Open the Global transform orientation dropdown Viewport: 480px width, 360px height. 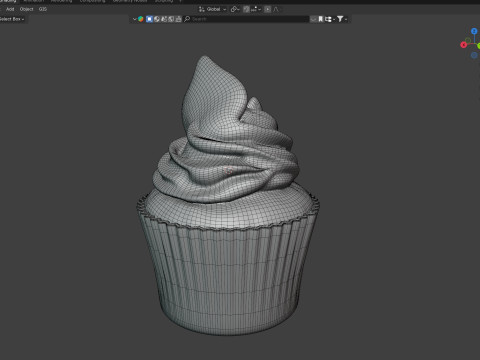click(212, 9)
